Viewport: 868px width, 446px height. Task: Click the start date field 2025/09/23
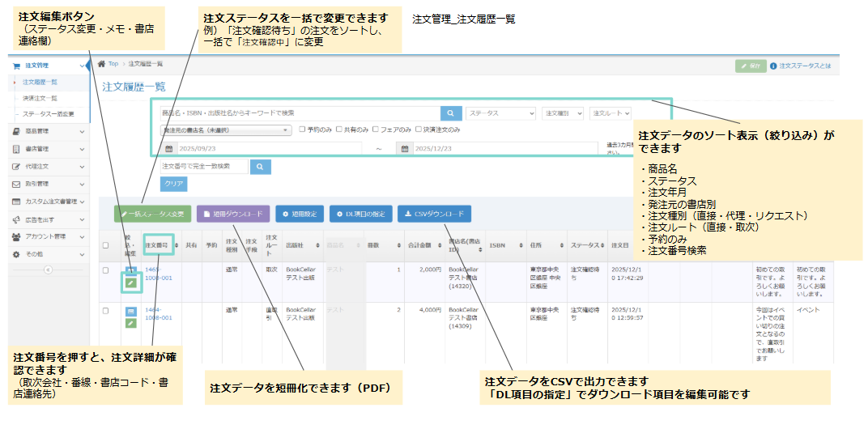tap(269, 149)
